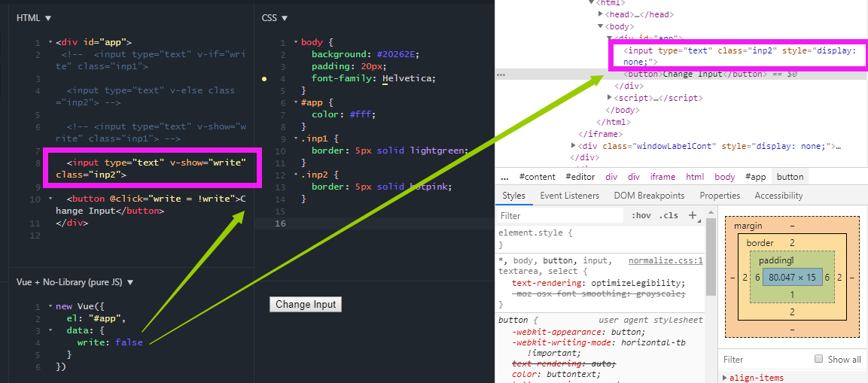Fold the .inp1 rule in the CSS editor

[x=296, y=139]
